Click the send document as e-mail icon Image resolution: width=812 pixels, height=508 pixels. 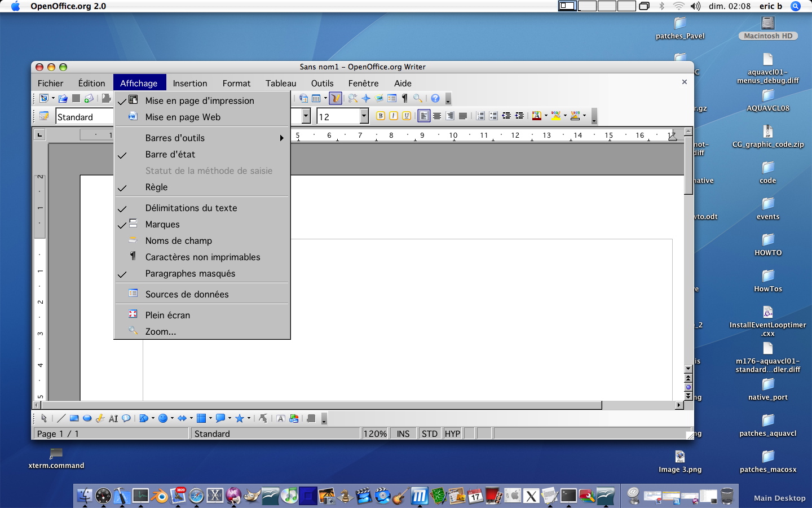pyautogui.click(x=89, y=98)
